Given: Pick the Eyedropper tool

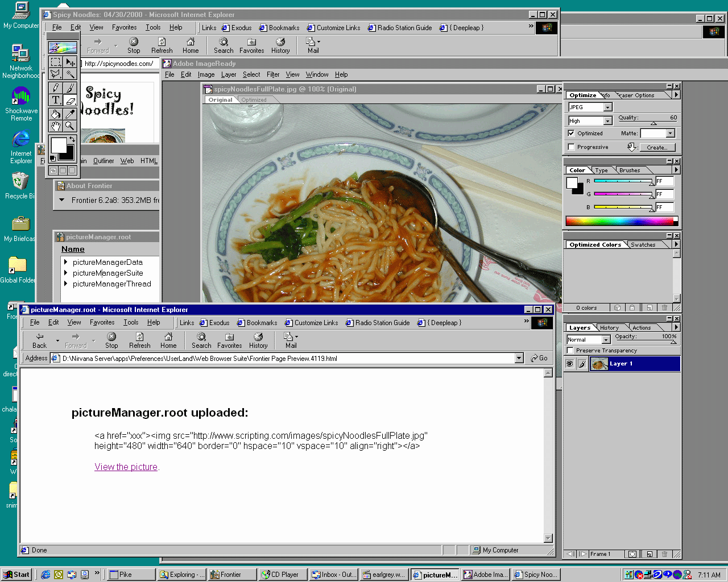Looking at the screenshot, I should click(x=70, y=114).
